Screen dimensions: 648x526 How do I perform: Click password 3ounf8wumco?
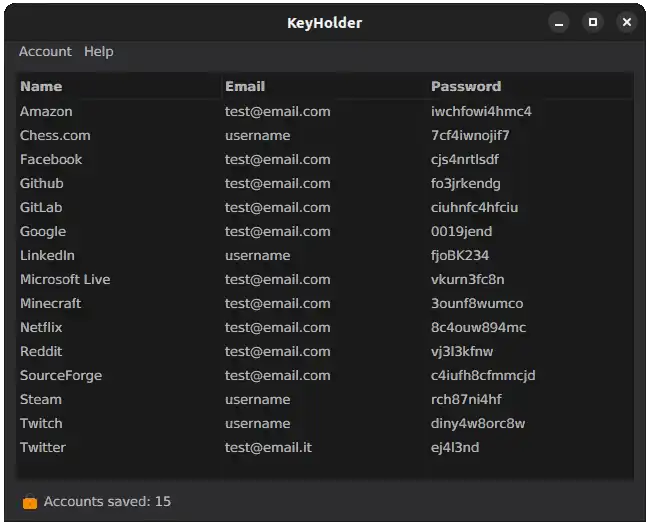pyautogui.click(x=477, y=303)
